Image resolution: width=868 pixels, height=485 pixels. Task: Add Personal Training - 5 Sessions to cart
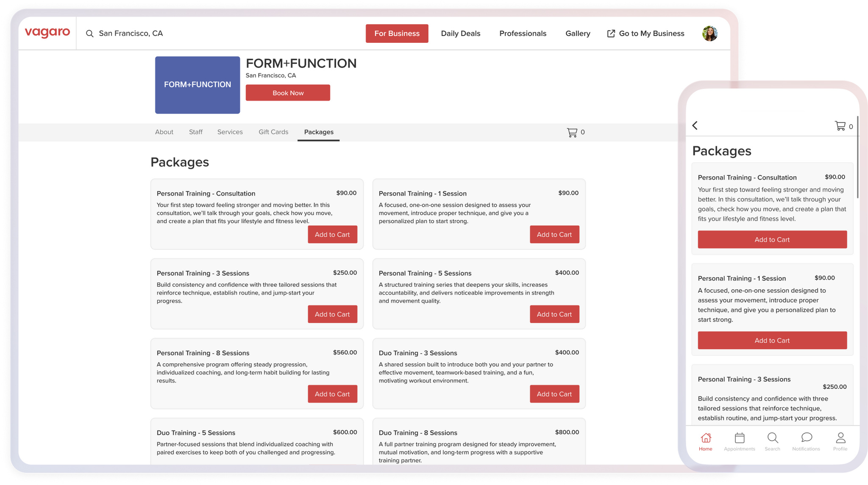point(554,314)
